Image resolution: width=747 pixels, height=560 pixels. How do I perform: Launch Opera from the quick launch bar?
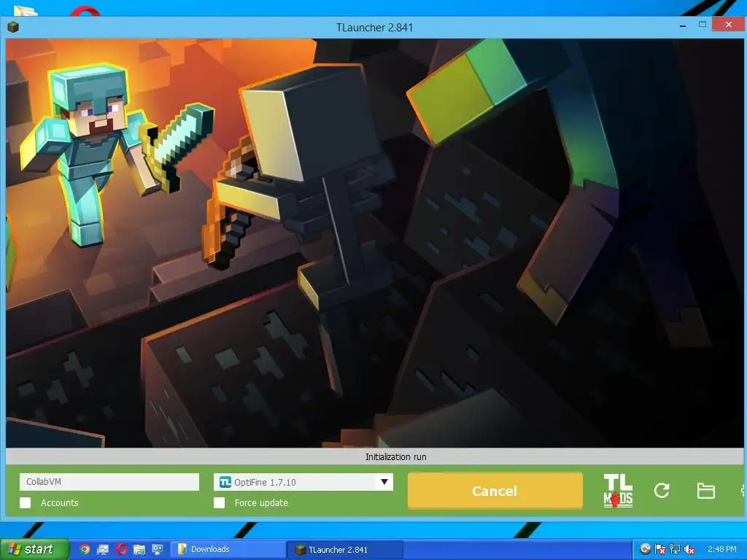[121, 549]
